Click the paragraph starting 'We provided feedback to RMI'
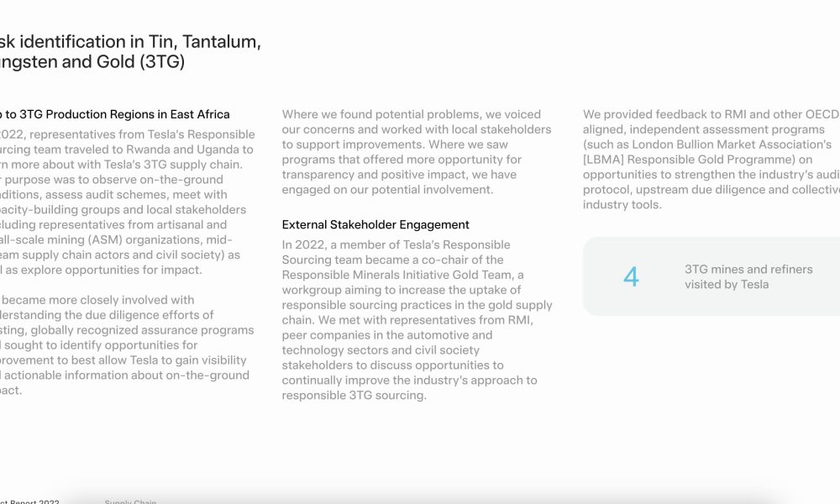This screenshot has height=504, width=840. [x=711, y=160]
